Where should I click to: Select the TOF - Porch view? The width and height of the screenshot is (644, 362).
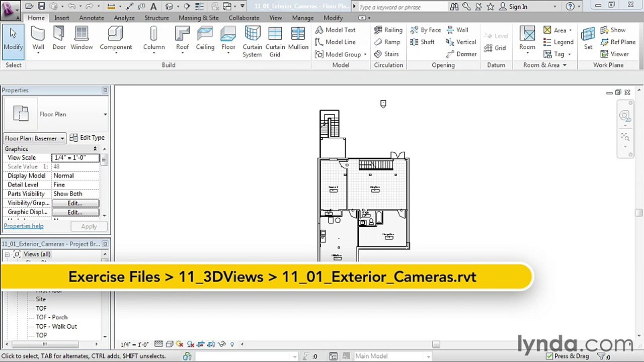52,317
